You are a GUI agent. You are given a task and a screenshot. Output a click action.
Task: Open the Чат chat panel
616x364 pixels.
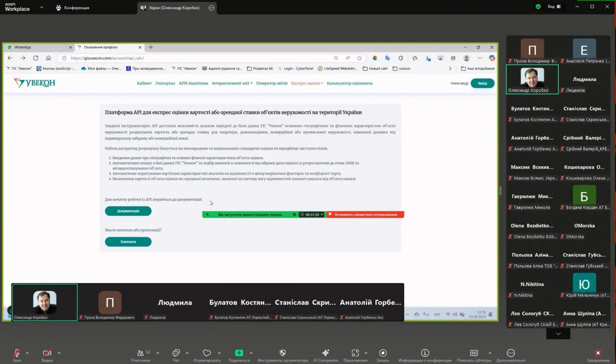[176, 353]
